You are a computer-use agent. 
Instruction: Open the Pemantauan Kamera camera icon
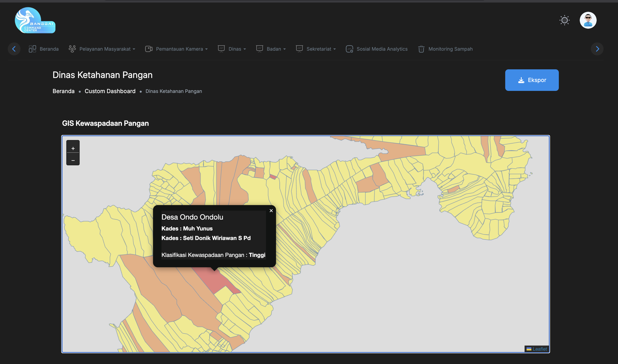(149, 49)
